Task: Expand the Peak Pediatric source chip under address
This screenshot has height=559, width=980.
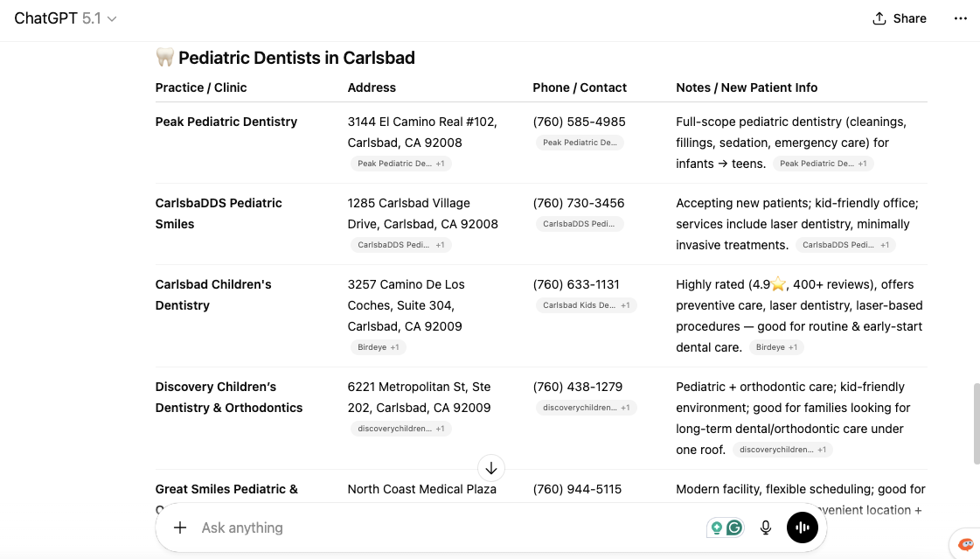Action: (x=401, y=164)
